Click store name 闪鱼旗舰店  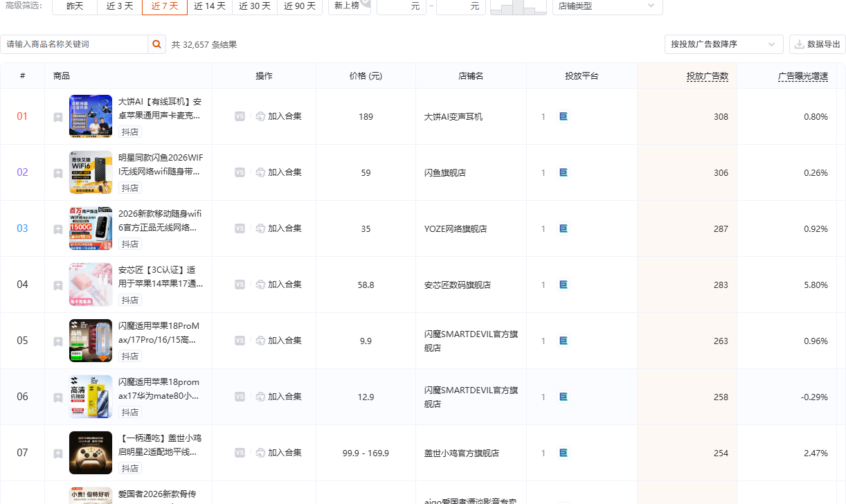point(445,173)
